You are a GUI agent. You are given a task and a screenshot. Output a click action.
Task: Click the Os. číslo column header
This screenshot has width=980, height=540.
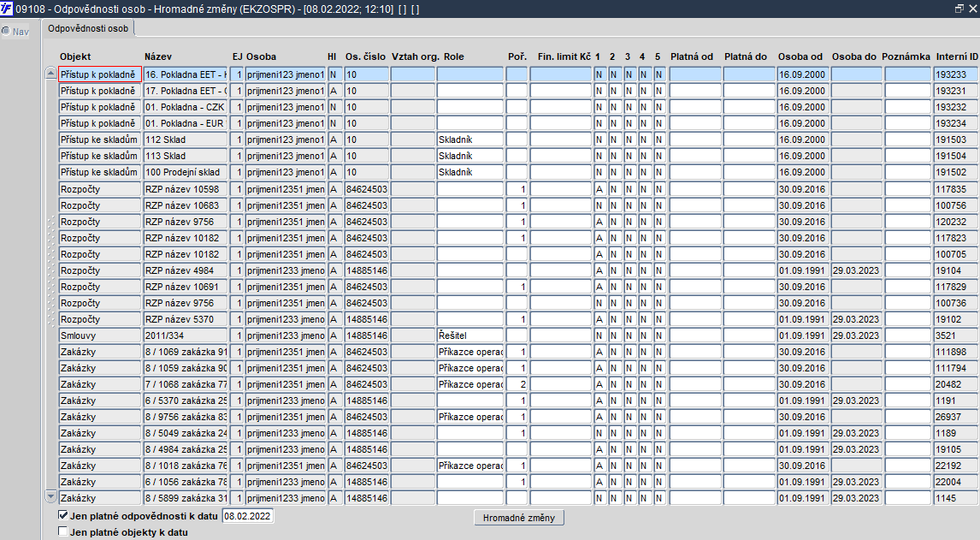[x=366, y=56]
